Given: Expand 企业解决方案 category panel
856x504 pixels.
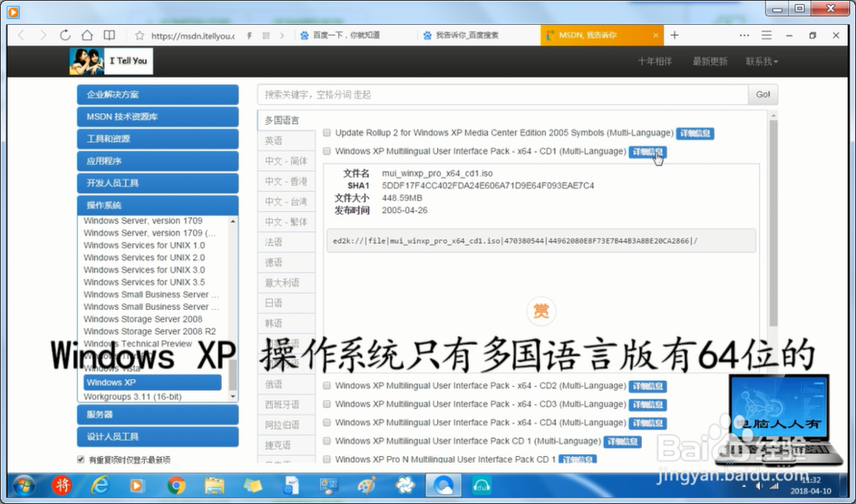Looking at the screenshot, I should [x=158, y=94].
